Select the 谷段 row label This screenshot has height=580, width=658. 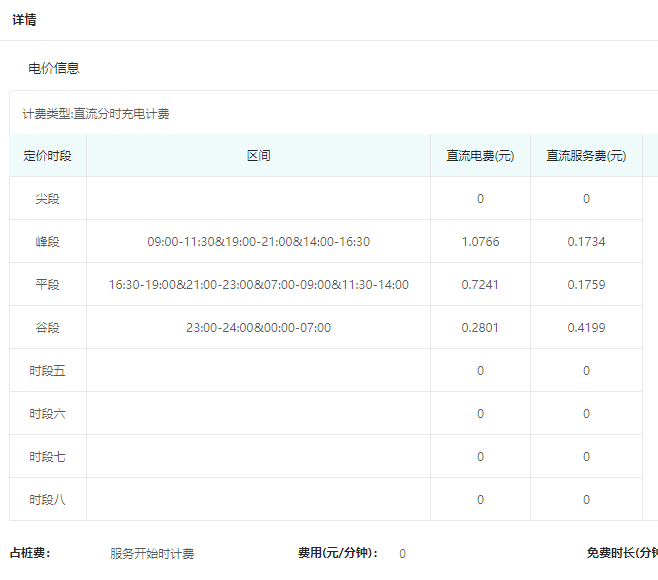pyautogui.click(x=47, y=328)
